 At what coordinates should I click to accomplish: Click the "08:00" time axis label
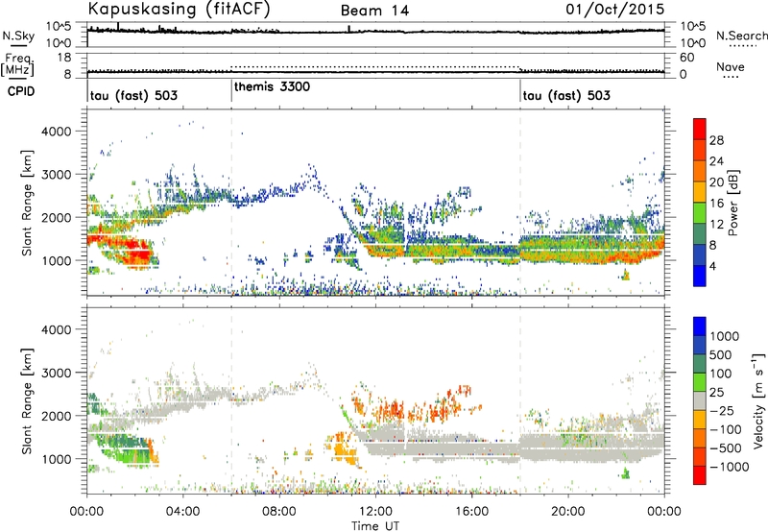click(x=279, y=512)
